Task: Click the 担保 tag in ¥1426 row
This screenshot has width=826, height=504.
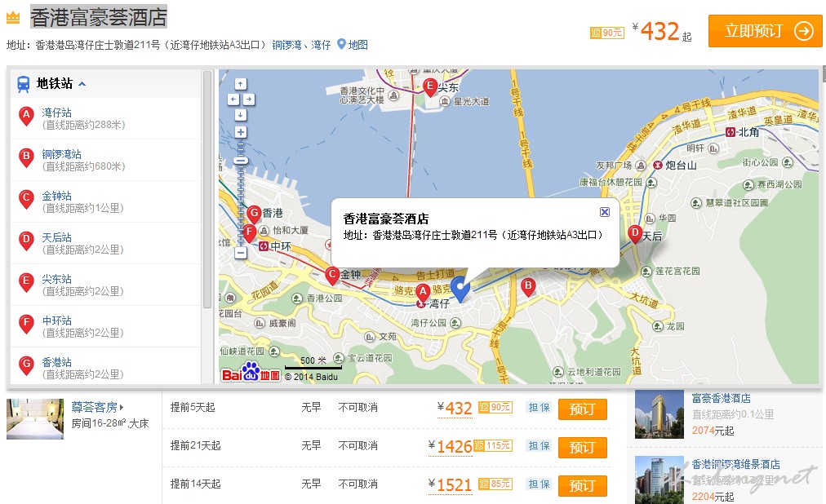Action: [539, 446]
